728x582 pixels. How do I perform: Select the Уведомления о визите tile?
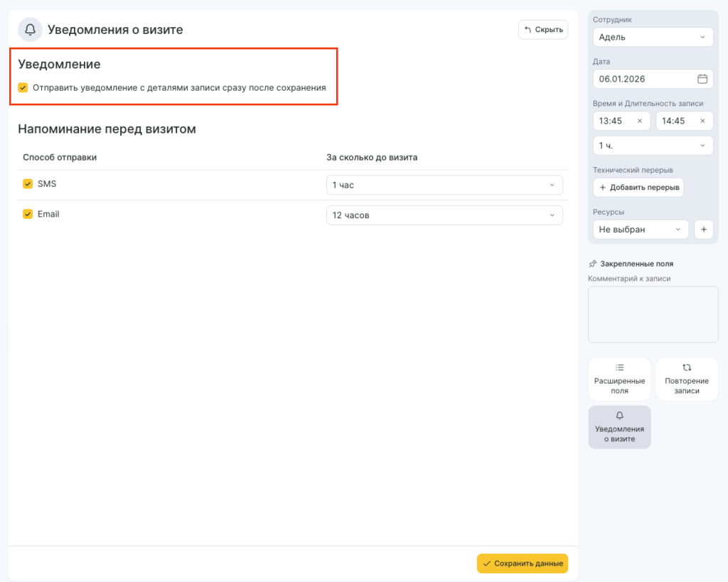pos(619,427)
